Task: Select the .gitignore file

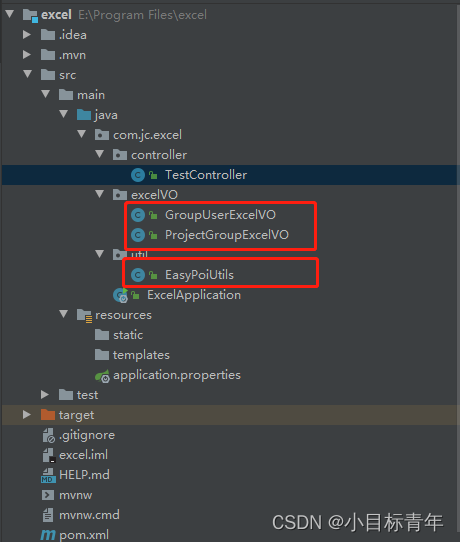Action: click(x=87, y=435)
